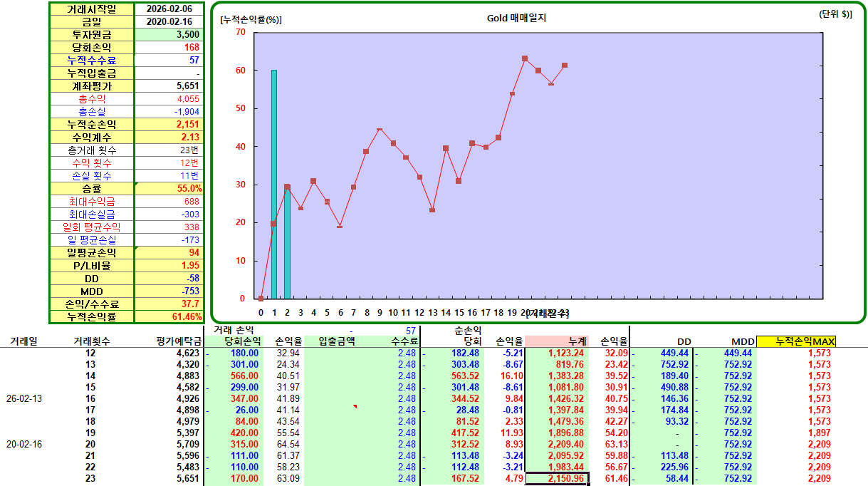Click the 누적수수료 label cell
The height and width of the screenshot is (486, 868).
91,60
